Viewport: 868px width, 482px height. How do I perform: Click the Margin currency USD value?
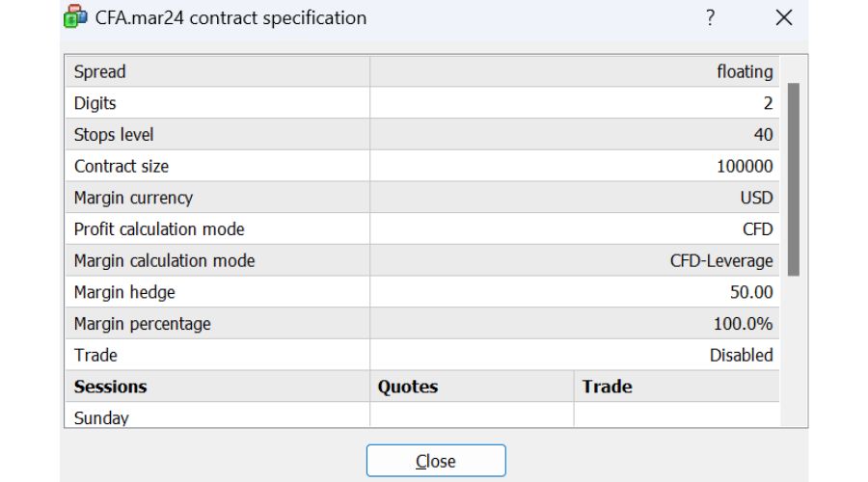click(756, 198)
